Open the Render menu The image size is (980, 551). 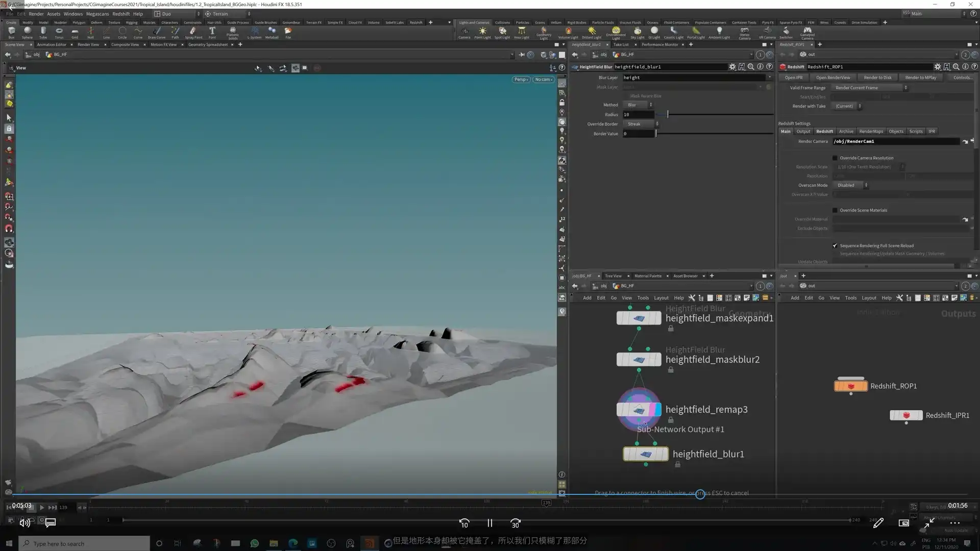click(36, 14)
